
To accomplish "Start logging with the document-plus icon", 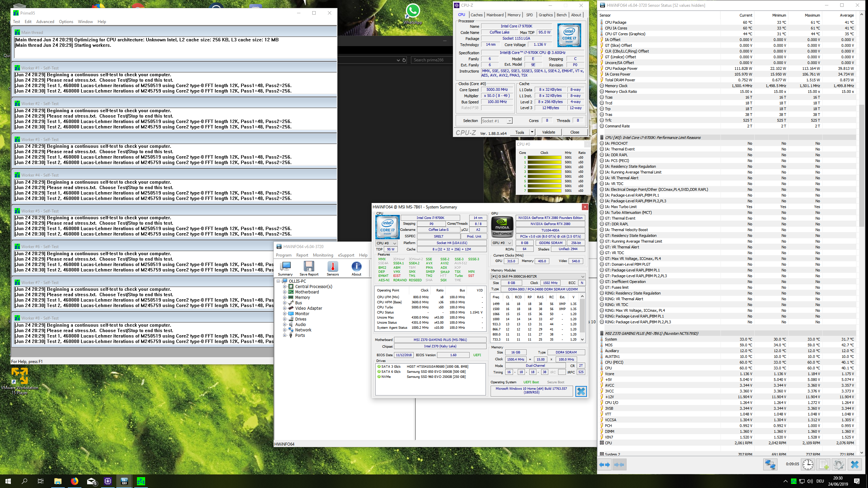I will point(823,465).
